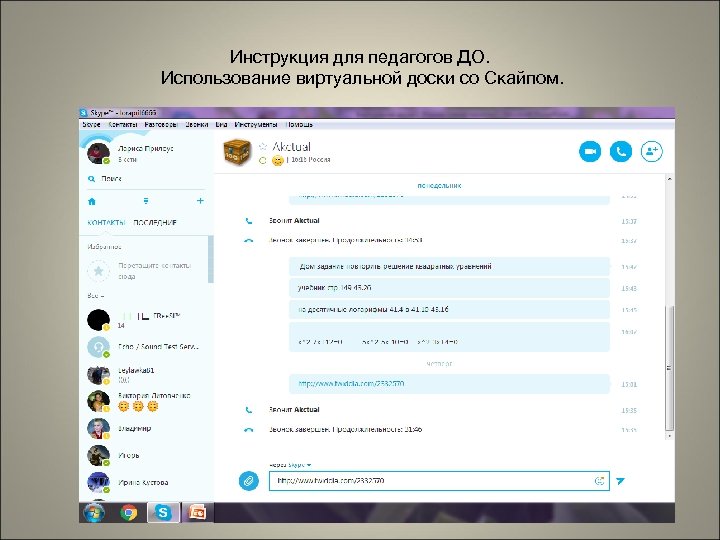Image resolution: width=720 pixels, height=540 pixels.
Task: Click the chat scroll down arrow
Action: pos(669,435)
